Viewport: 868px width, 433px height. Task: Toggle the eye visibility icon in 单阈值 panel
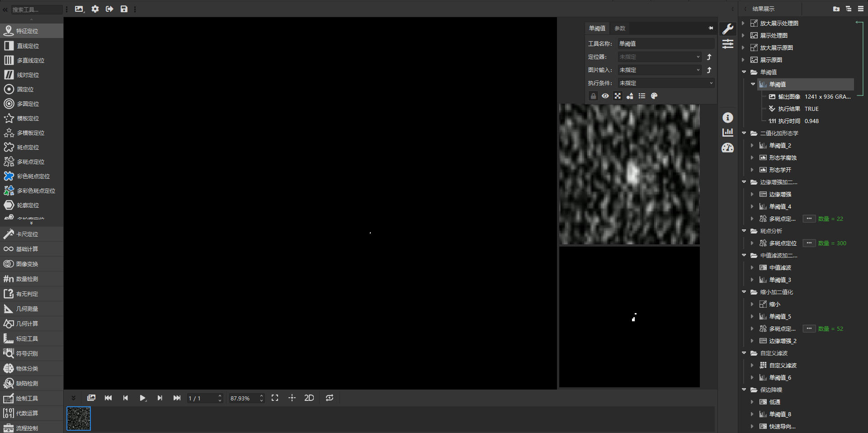click(x=605, y=96)
